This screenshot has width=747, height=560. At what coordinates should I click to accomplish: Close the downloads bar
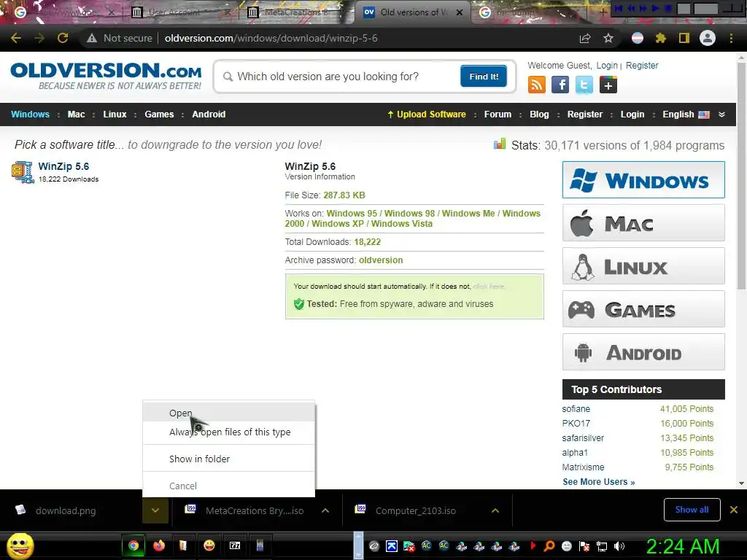click(734, 510)
